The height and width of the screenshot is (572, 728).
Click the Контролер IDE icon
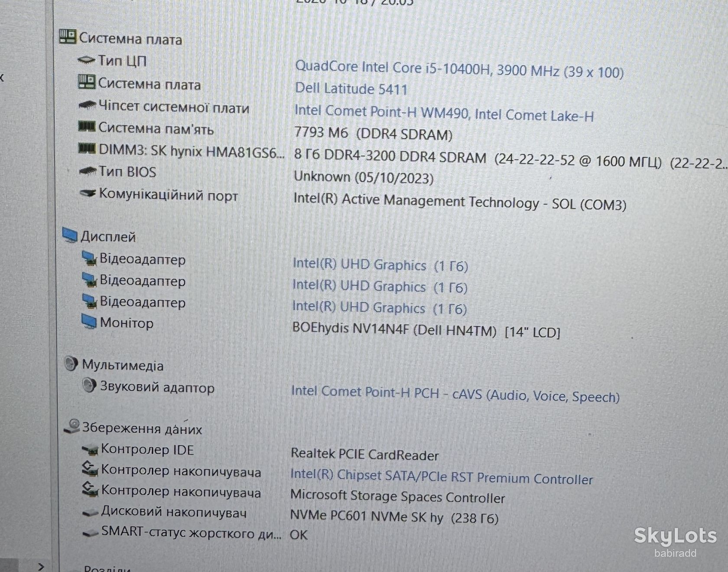(x=90, y=450)
